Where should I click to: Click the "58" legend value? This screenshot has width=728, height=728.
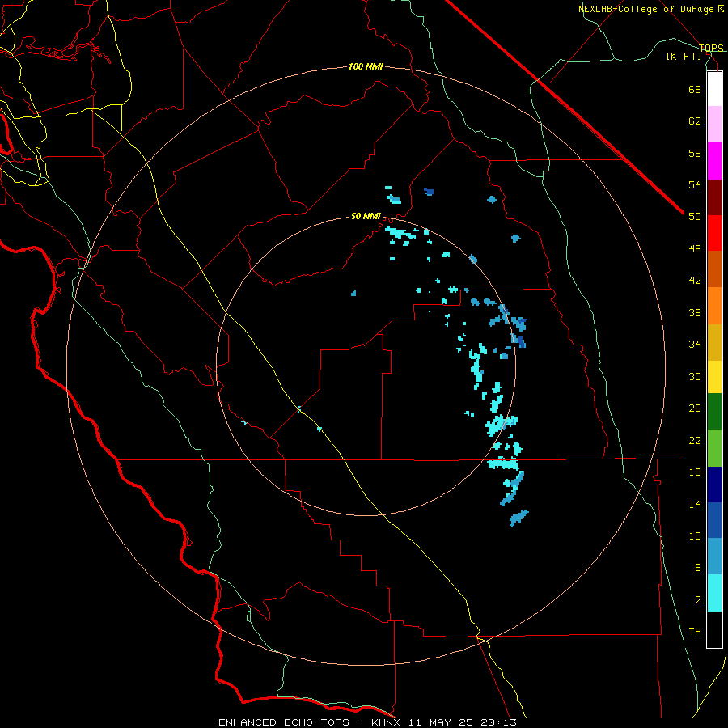tap(695, 153)
